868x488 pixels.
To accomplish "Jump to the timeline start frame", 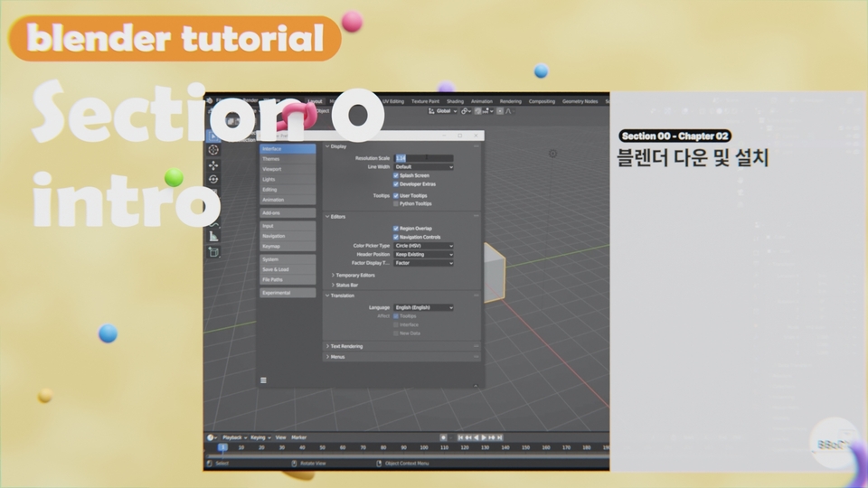I will (460, 437).
